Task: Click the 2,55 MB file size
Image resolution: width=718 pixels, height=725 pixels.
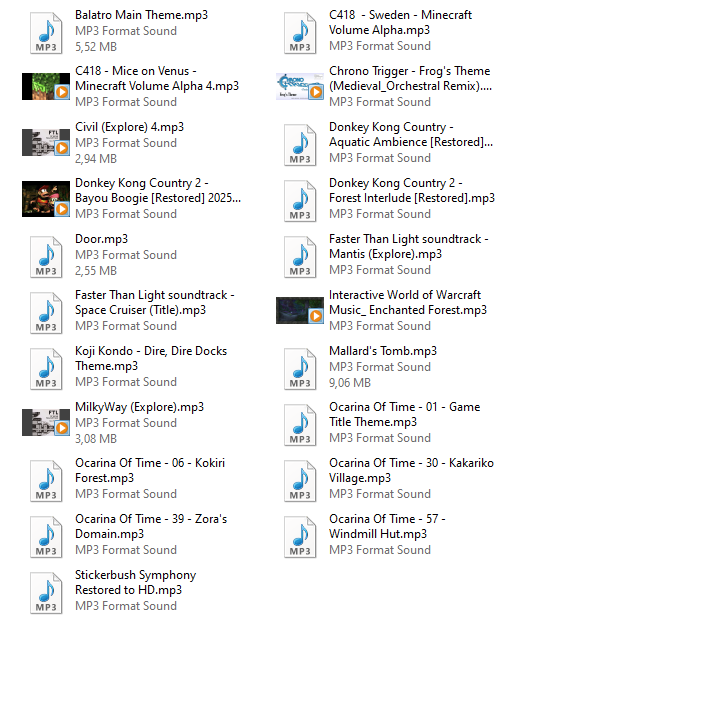Action: tap(96, 270)
